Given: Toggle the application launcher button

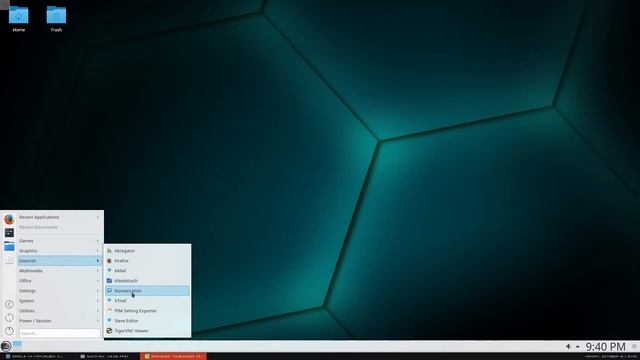Looking at the screenshot, I should pos(6,346).
